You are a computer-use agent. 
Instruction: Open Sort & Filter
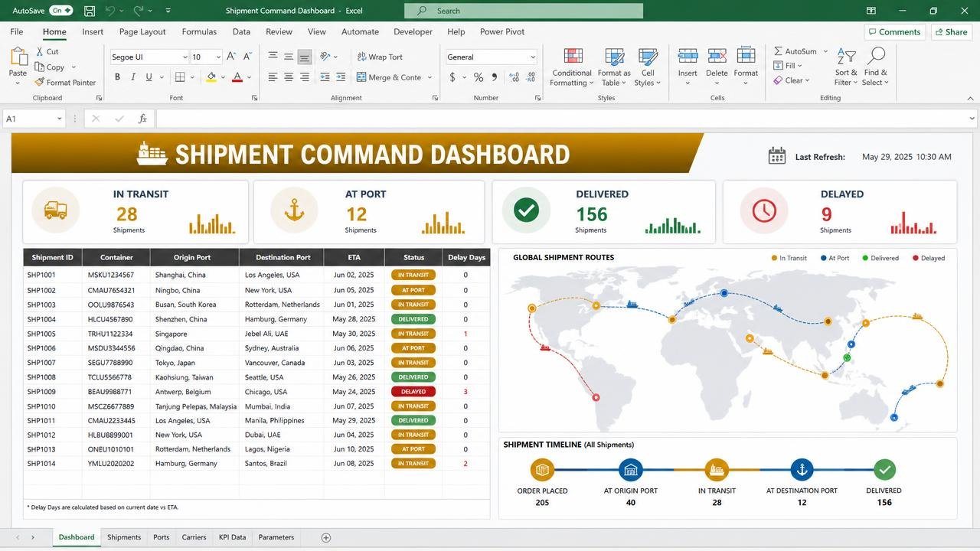coord(845,67)
